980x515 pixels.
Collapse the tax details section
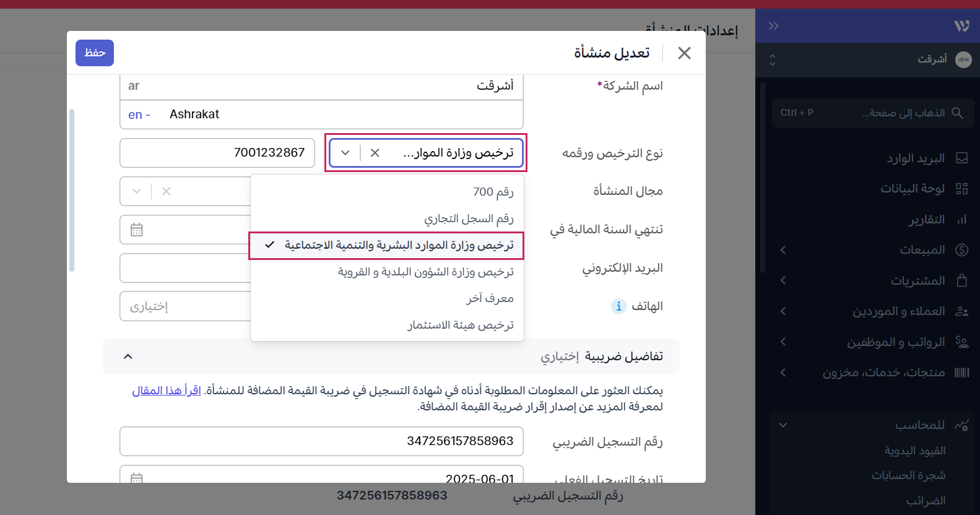[128, 357]
